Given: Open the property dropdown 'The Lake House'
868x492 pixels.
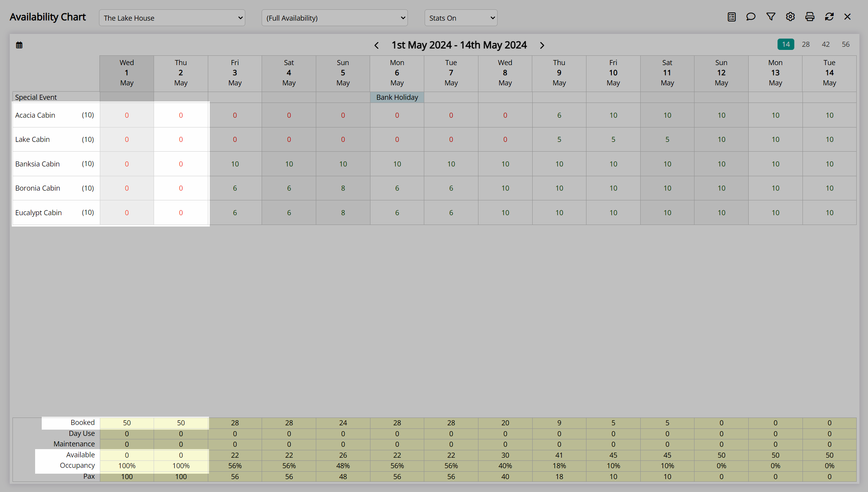Looking at the screenshot, I should (172, 18).
